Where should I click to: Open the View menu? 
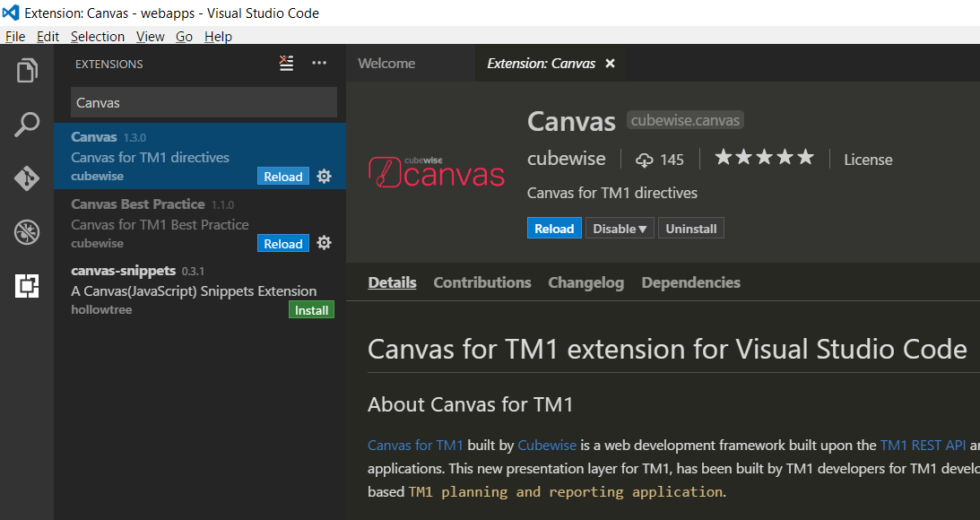coord(150,36)
